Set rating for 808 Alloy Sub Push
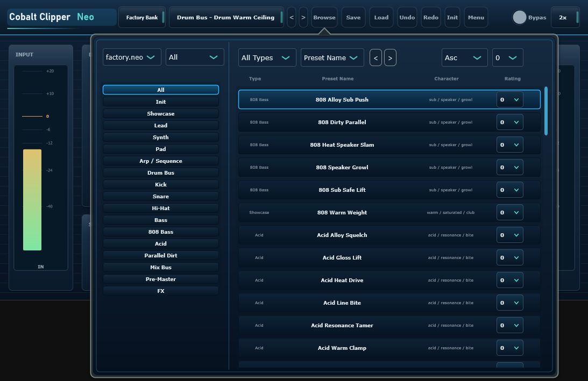The width and height of the screenshot is (588, 381). tap(509, 99)
